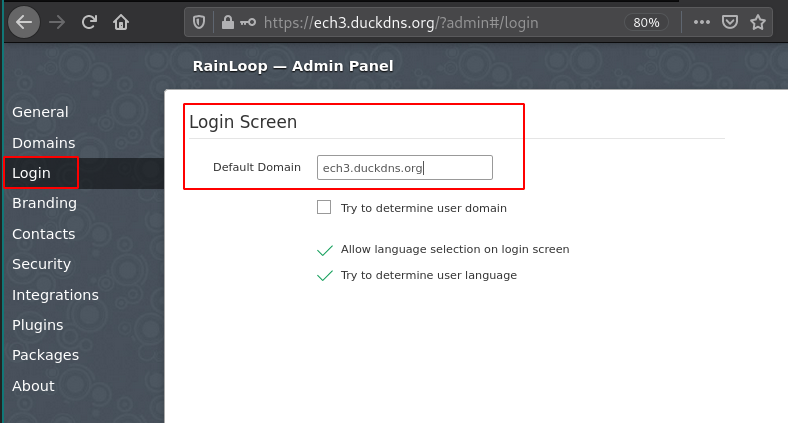
Task: Open the General settings section
Action: (40, 112)
